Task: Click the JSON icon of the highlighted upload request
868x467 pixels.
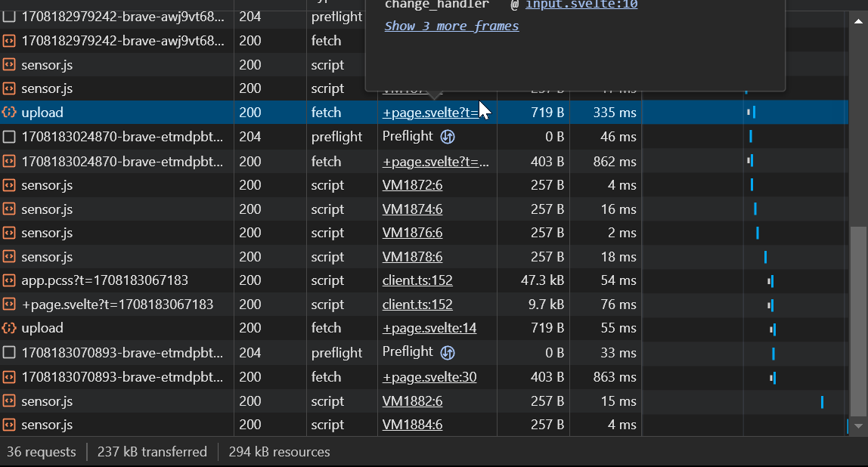Action: coord(9,113)
